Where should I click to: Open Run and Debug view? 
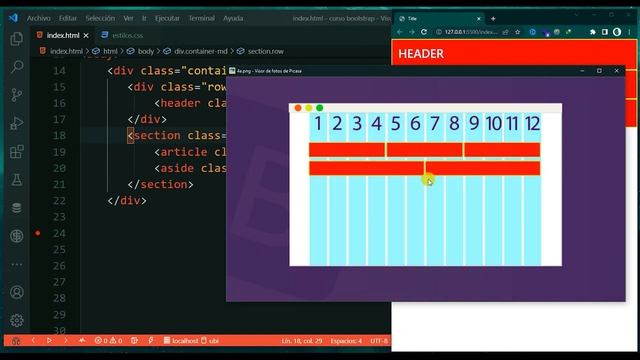point(17,123)
